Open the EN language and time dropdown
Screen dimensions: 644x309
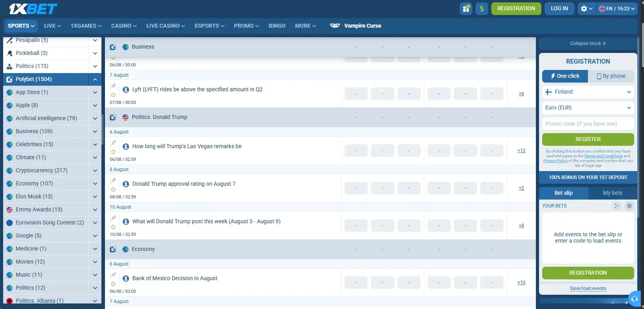[617, 9]
